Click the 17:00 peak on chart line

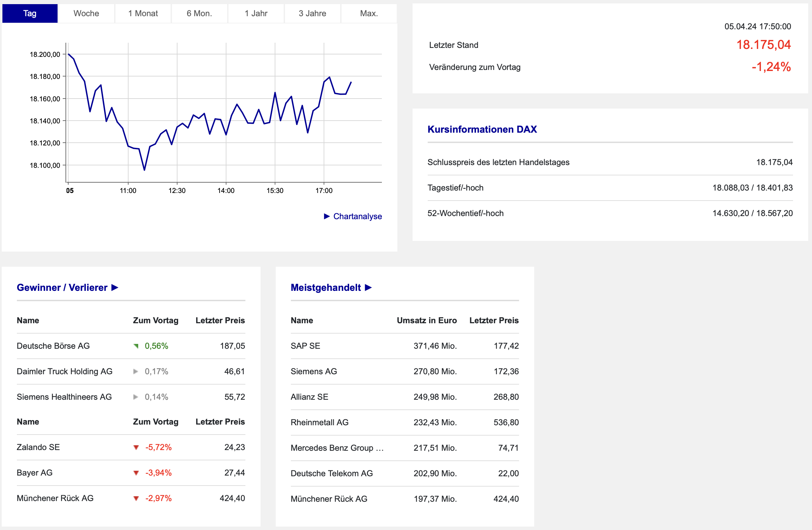coord(329,77)
